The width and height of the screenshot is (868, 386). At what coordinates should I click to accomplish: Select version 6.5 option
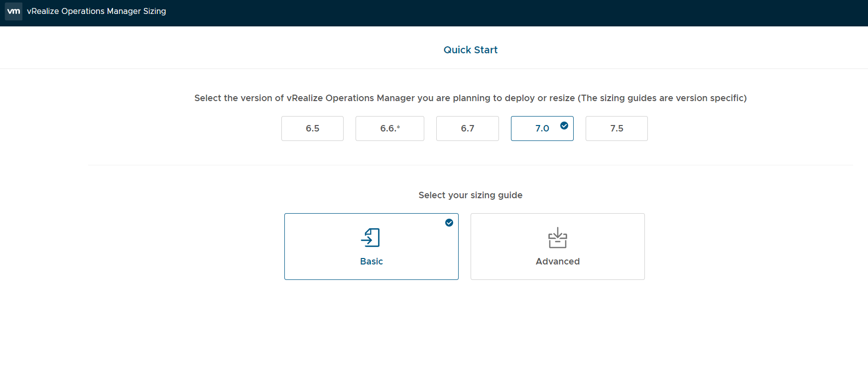click(312, 129)
